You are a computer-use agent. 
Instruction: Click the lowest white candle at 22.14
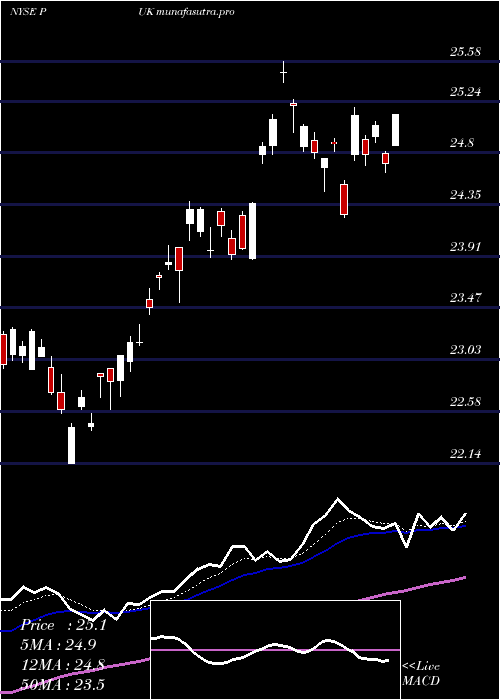pyautogui.click(x=71, y=445)
